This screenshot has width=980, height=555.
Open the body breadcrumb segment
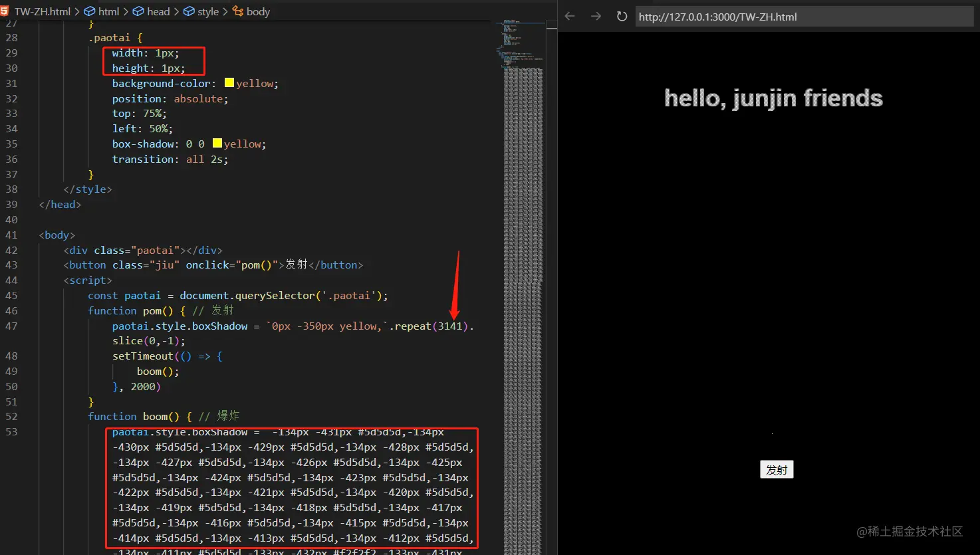[251, 11]
